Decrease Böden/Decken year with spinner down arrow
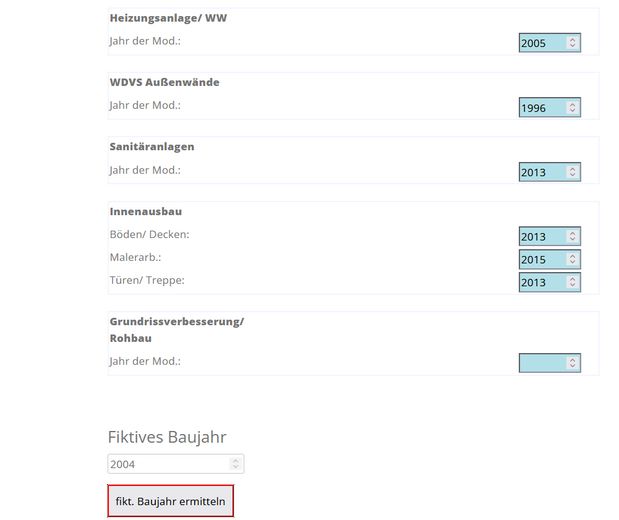619x520 pixels. (572, 240)
